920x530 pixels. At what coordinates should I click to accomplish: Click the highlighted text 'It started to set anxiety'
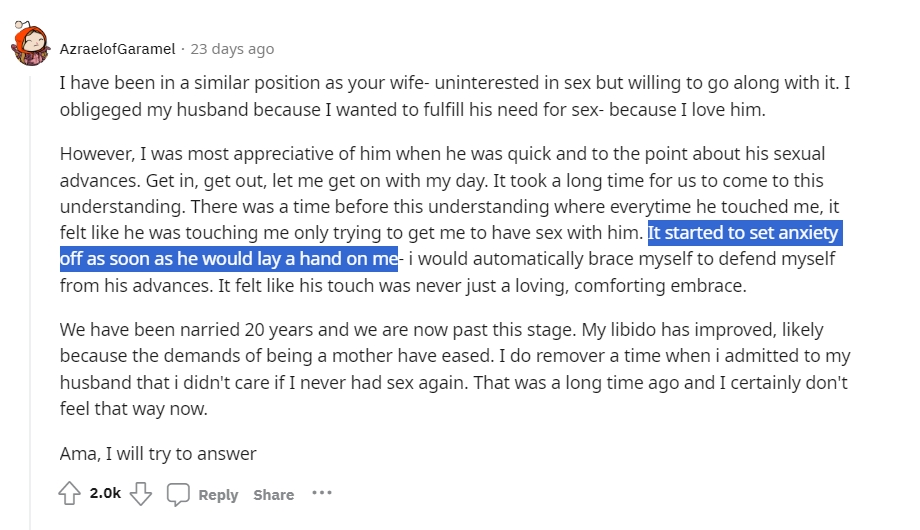(744, 234)
